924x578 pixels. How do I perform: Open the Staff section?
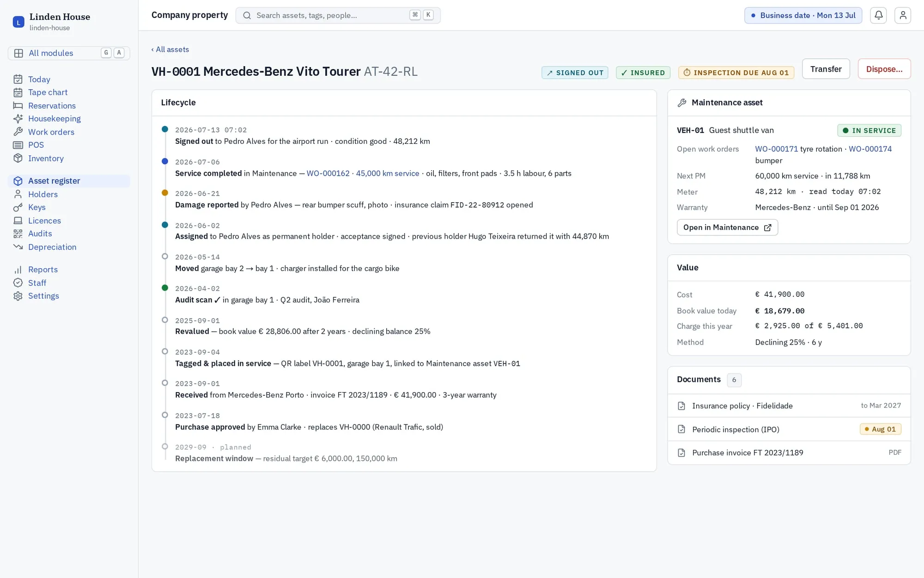[69, 283]
